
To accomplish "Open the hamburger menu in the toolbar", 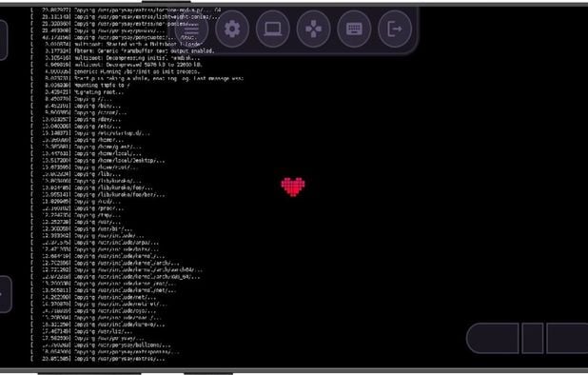I will (191, 29).
